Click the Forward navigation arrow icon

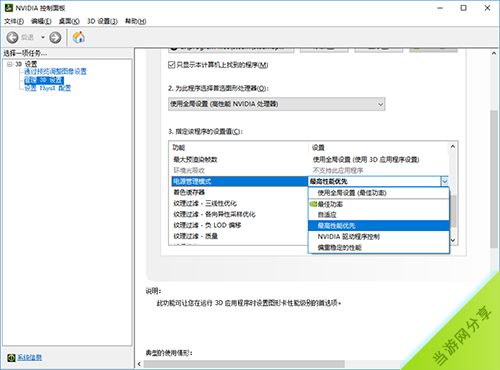(x=55, y=37)
